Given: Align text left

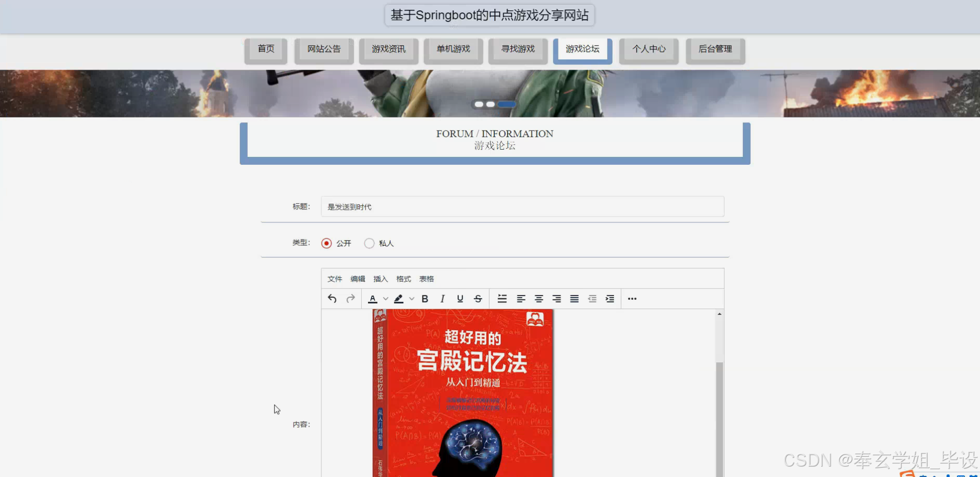Looking at the screenshot, I should (x=521, y=299).
